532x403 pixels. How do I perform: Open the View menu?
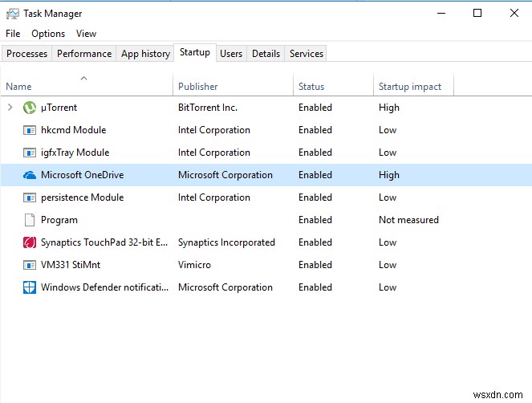tap(86, 34)
